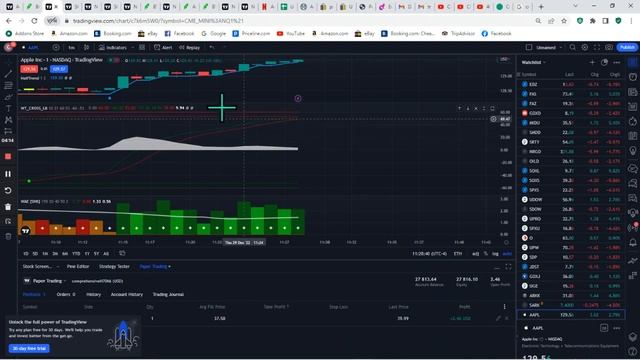Viewport: 640px width, 360px height.
Task: Open the 1m interval dropdown
Action: point(71,48)
